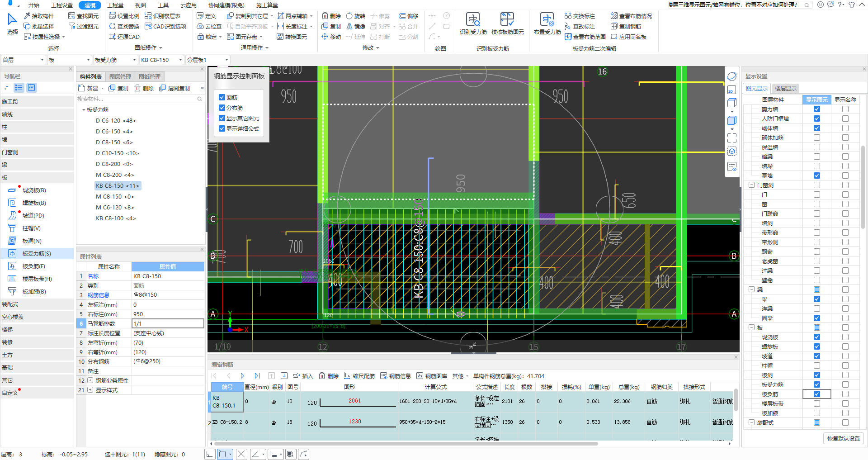
Task: Toggle 显示其它图元 checkbox
Action: click(222, 118)
